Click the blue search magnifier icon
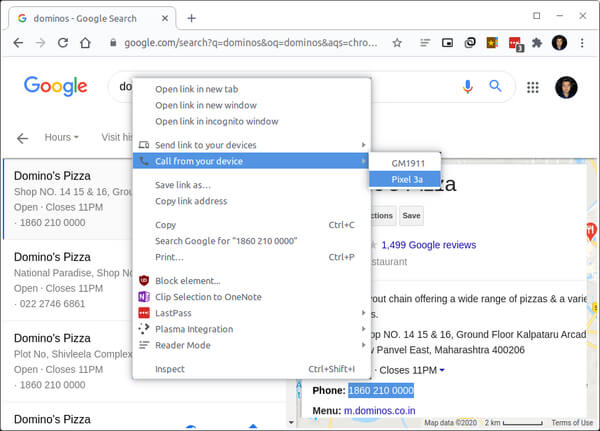The height and width of the screenshot is (431, 600). click(495, 86)
